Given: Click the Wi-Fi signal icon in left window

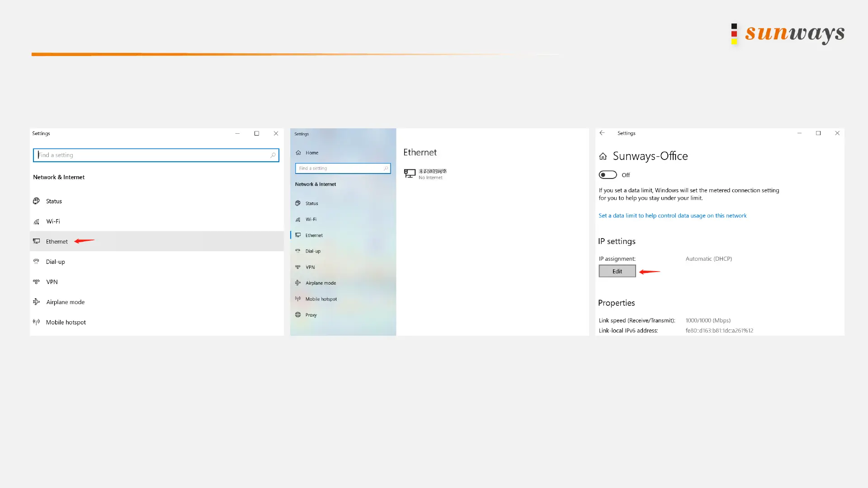Looking at the screenshot, I should [37, 221].
